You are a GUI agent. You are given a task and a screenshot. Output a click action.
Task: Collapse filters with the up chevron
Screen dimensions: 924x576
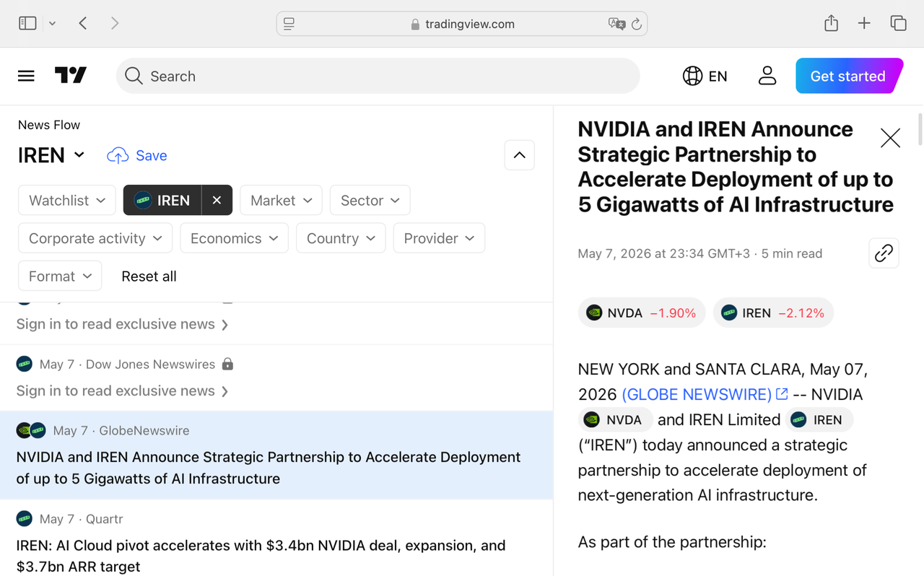coord(519,155)
